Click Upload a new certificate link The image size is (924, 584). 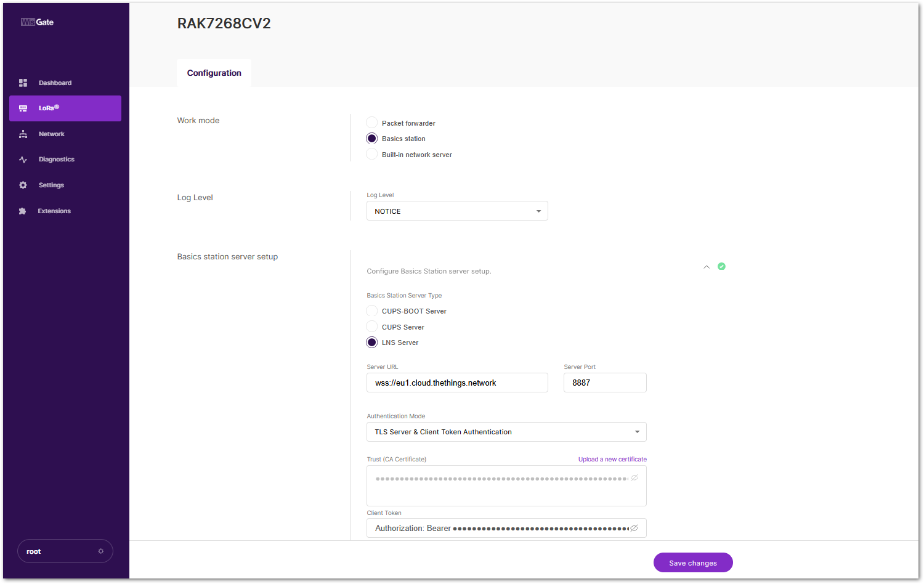(612, 459)
